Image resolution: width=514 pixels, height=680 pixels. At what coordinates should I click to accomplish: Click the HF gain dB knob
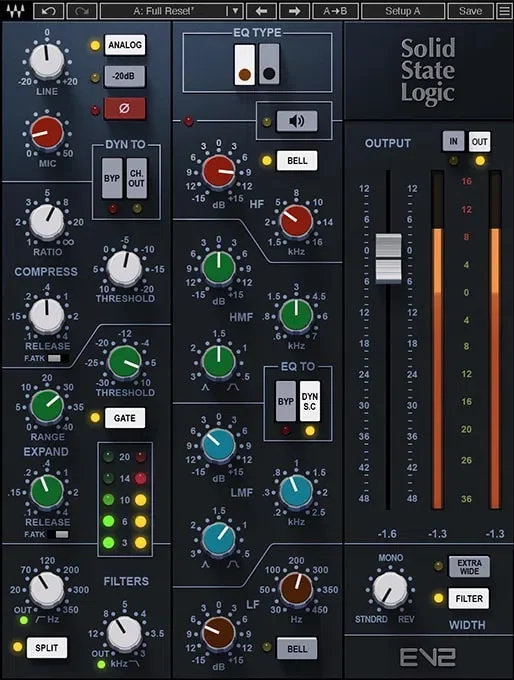click(x=219, y=171)
